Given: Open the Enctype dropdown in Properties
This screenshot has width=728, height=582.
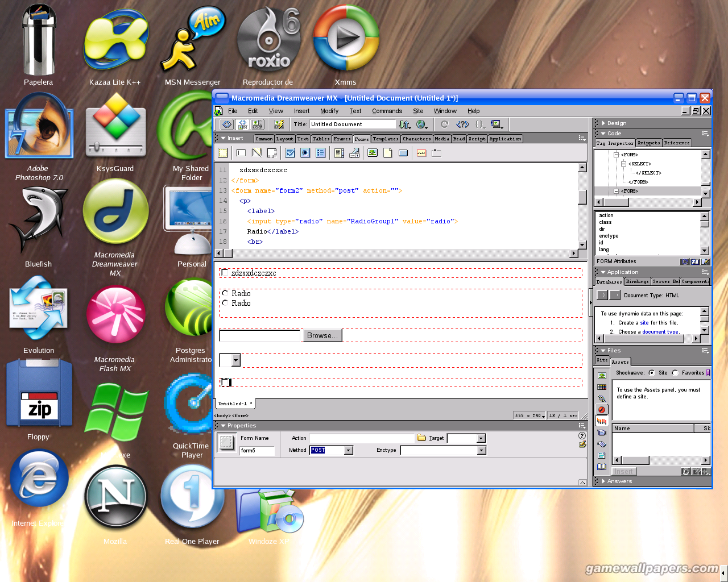Looking at the screenshot, I should click(482, 450).
